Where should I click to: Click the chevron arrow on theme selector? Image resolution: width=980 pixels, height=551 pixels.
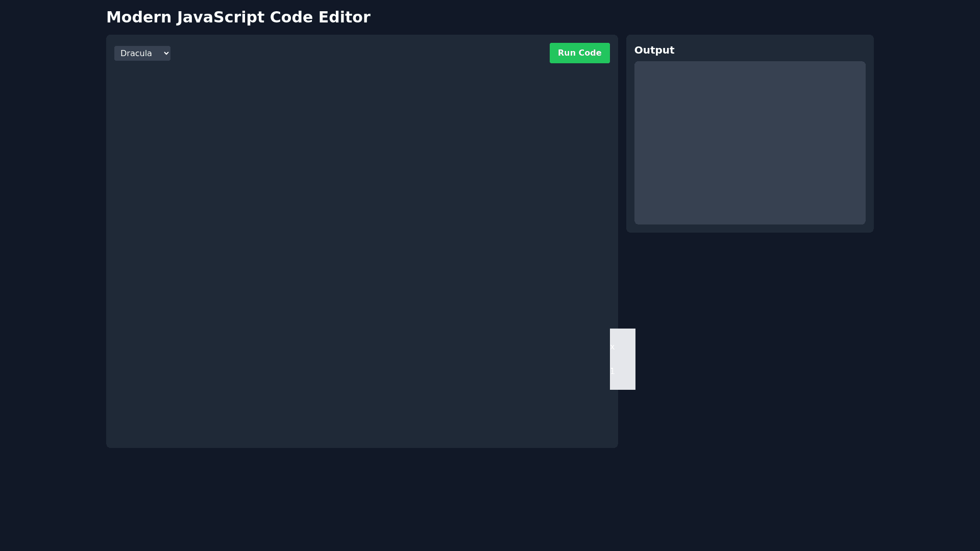tap(166, 53)
